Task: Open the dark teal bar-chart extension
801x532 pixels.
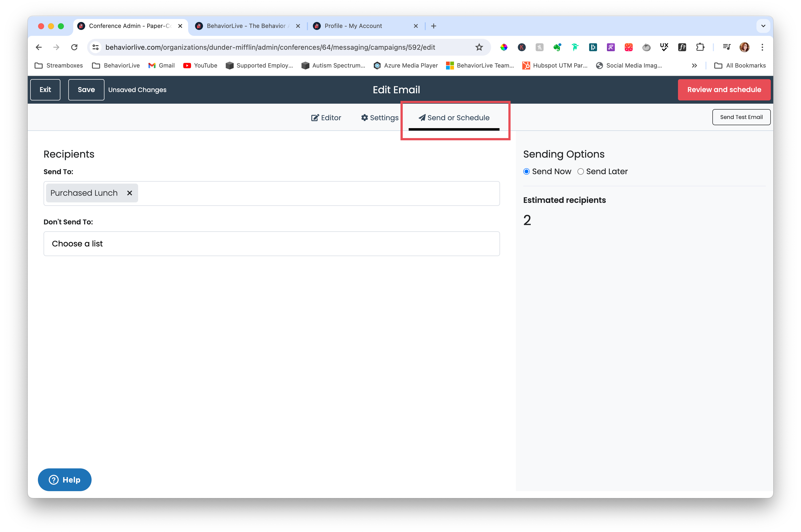Action: click(593, 47)
